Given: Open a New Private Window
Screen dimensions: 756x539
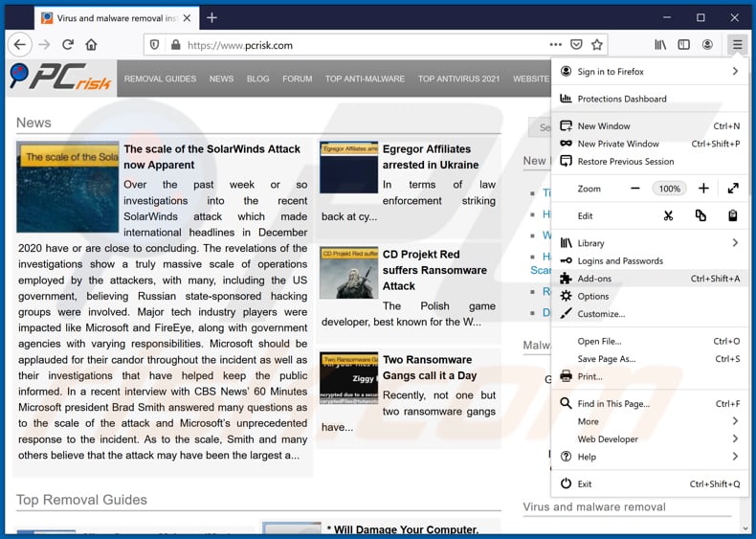Looking at the screenshot, I should point(650,144).
